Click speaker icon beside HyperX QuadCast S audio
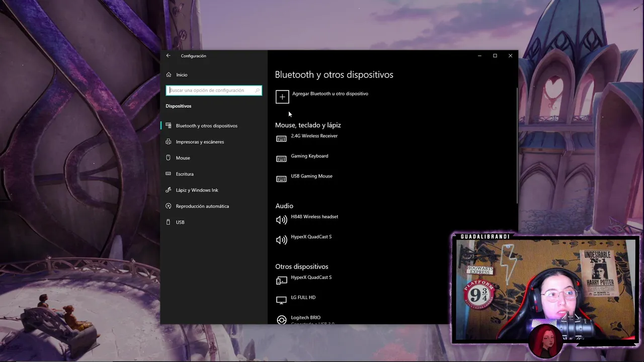Screen dimensions: 644x362 pos(281,240)
